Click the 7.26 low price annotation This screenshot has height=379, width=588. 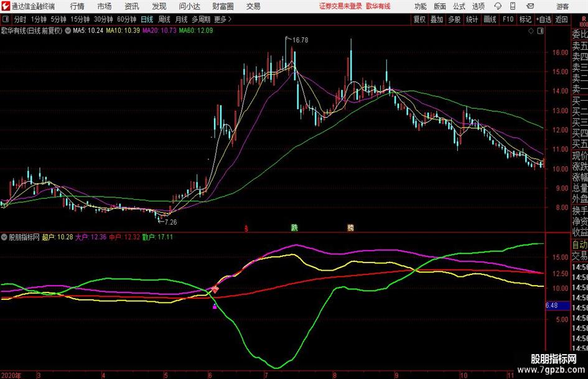[170, 222]
